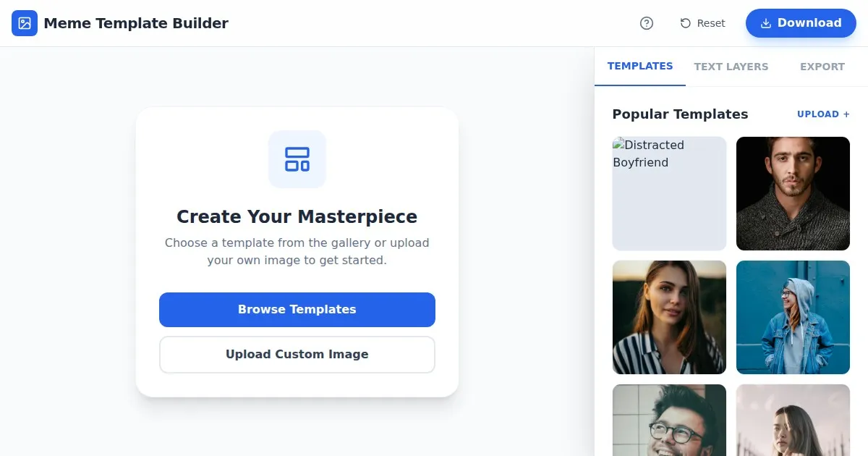Viewport: 868px width, 456px height.
Task: Click the layout template icon above the heading
Action: pos(297,159)
